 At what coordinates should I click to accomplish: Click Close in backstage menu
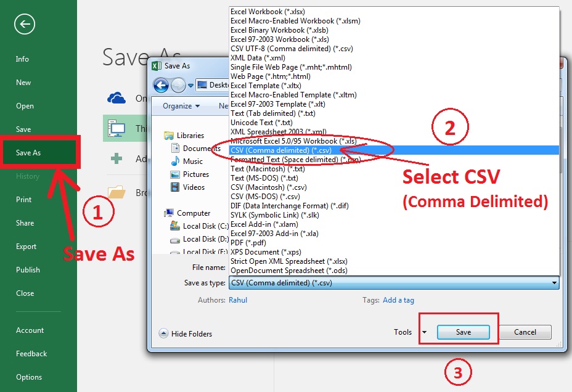25,293
